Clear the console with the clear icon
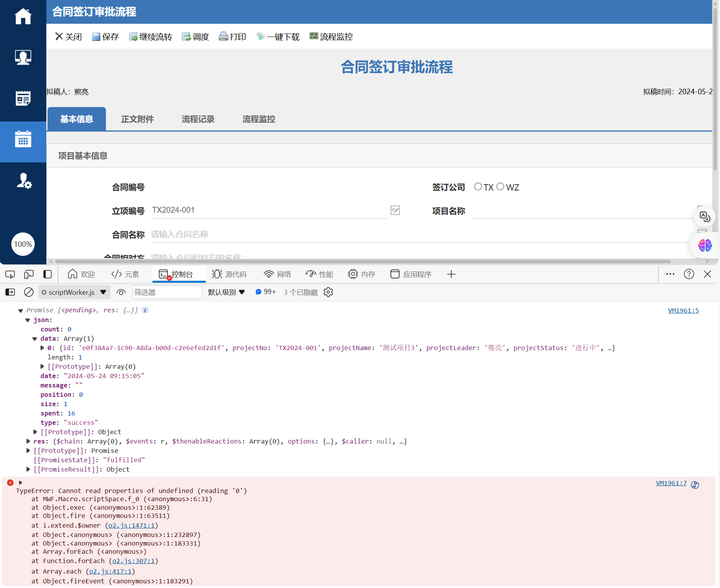Viewport: 720px width, 588px height. coord(29,292)
